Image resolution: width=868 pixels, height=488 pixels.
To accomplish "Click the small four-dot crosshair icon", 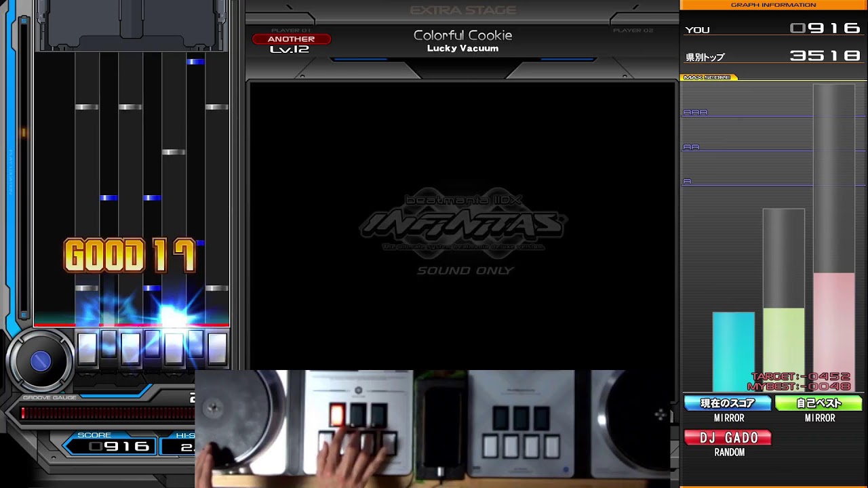I will (660, 415).
